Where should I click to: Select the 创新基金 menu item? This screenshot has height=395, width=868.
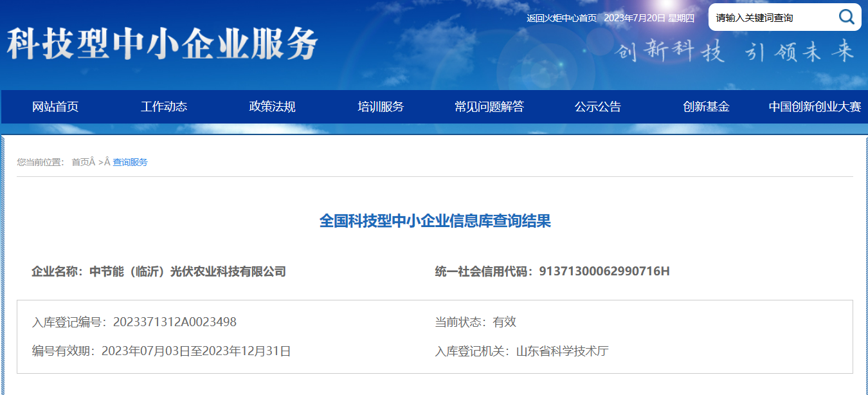pos(706,107)
